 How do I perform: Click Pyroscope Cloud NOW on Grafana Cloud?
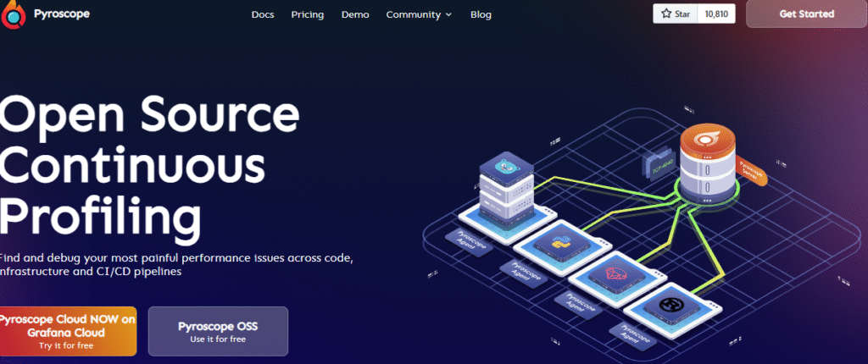coord(66,330)
